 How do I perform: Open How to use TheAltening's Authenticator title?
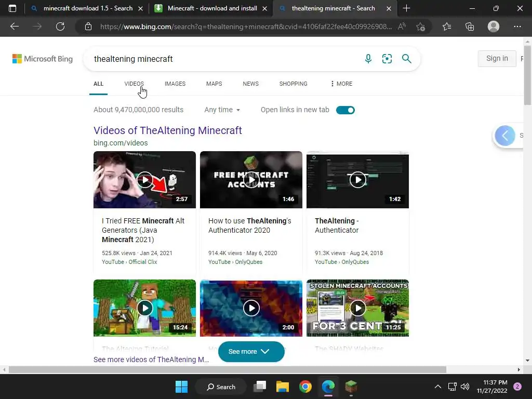click(x=250, y=225)
